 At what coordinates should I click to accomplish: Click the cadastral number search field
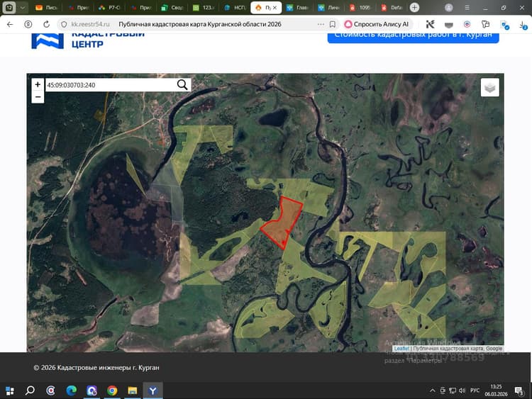(x=111, y=85)
